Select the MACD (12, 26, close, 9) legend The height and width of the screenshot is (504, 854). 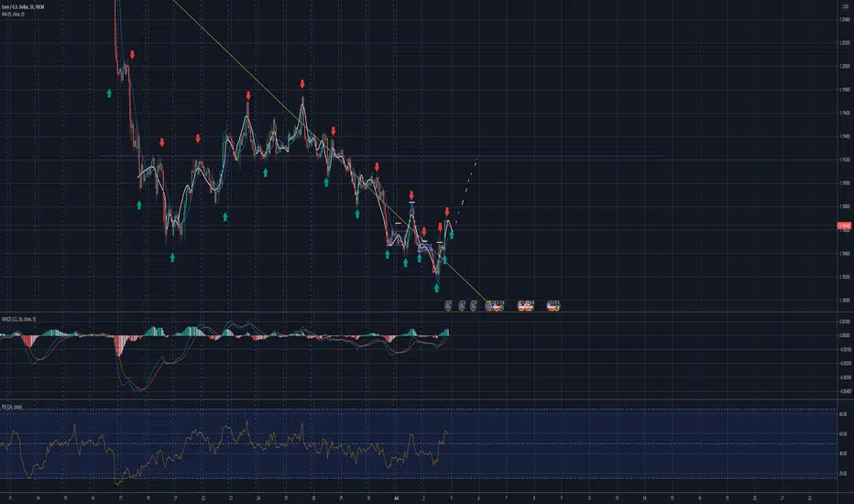(x=18, y=319)
